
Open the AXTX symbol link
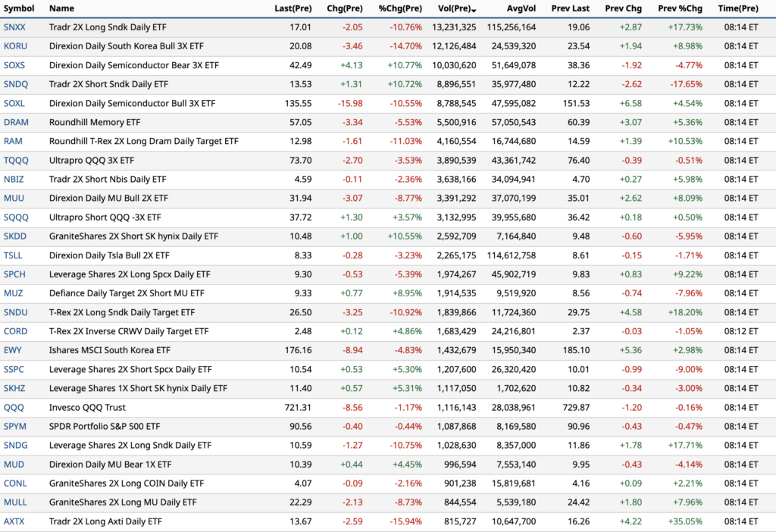point(14,521)
